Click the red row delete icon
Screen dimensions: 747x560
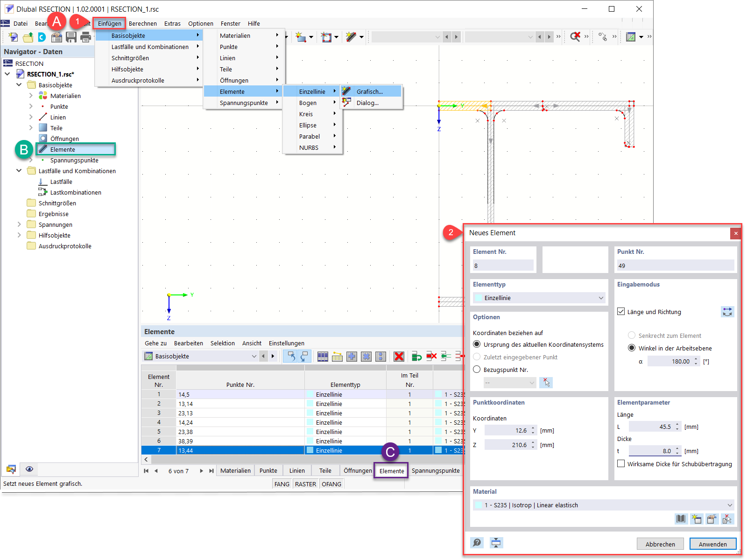(x=431, y=357)
